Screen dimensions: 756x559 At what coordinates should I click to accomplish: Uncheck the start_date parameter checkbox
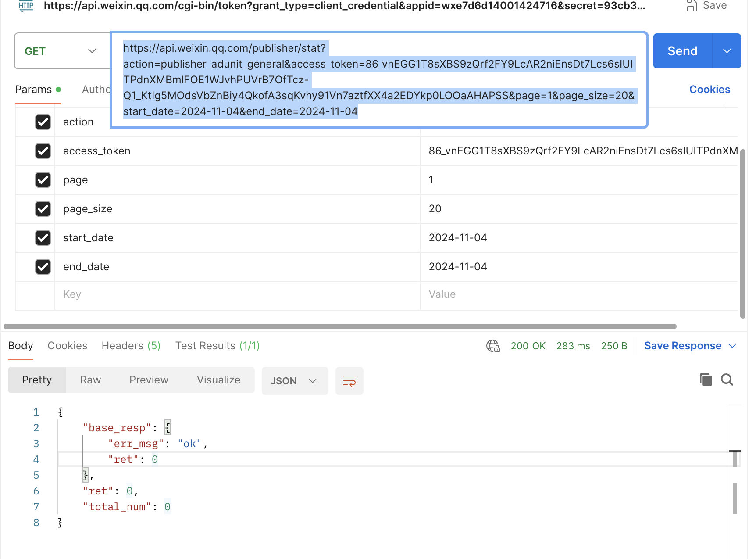click(x=43, y=238)
